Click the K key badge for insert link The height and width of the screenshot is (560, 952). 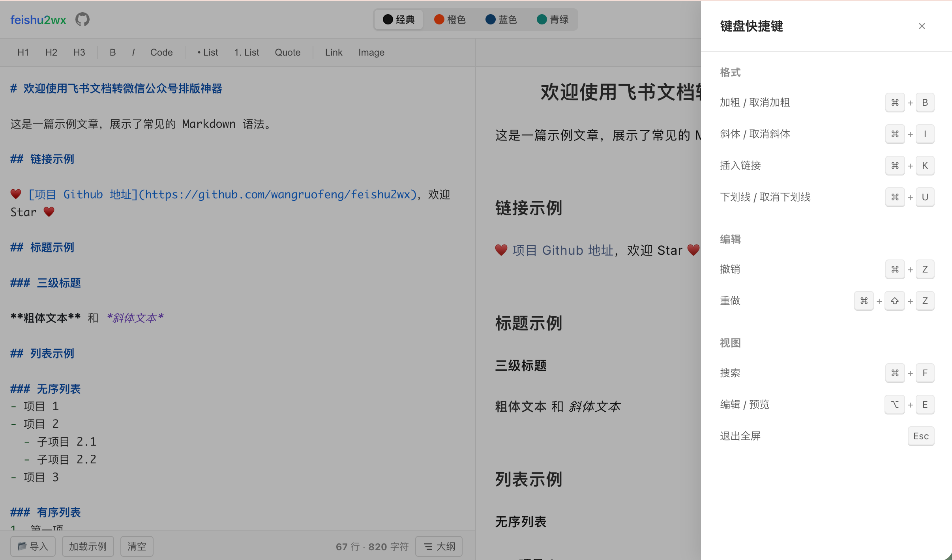click(925, 166)
